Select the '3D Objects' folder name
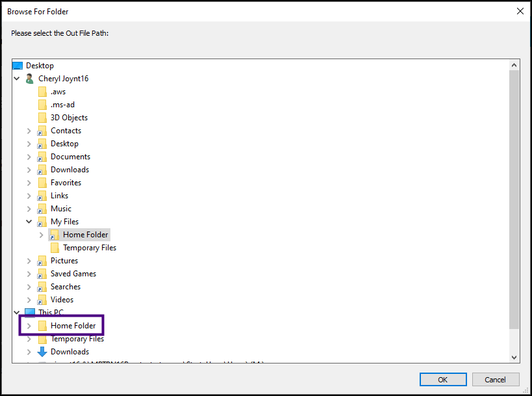Image resolution: width=532 pixels, height=396 pixels. pyautogui.click(x=70, y=118)
